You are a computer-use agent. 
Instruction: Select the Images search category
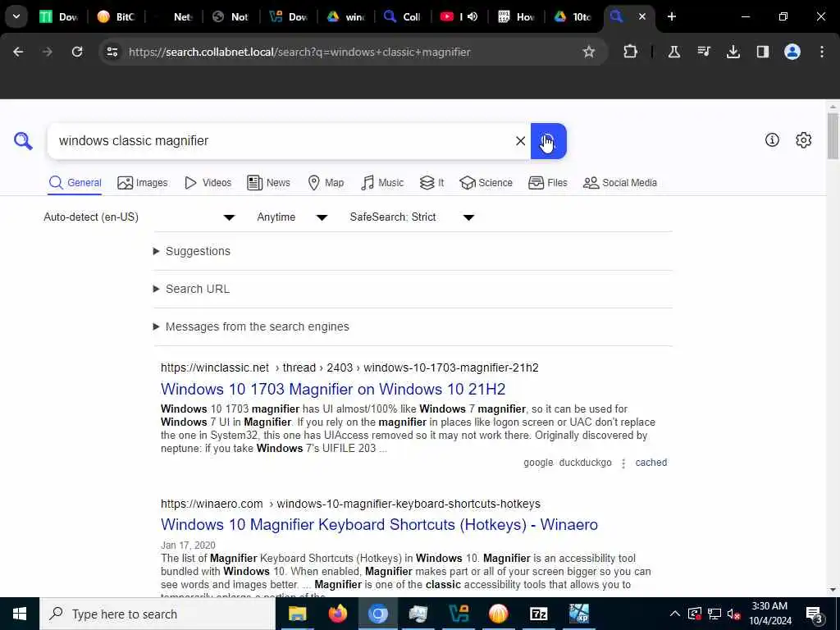(143, 183)
